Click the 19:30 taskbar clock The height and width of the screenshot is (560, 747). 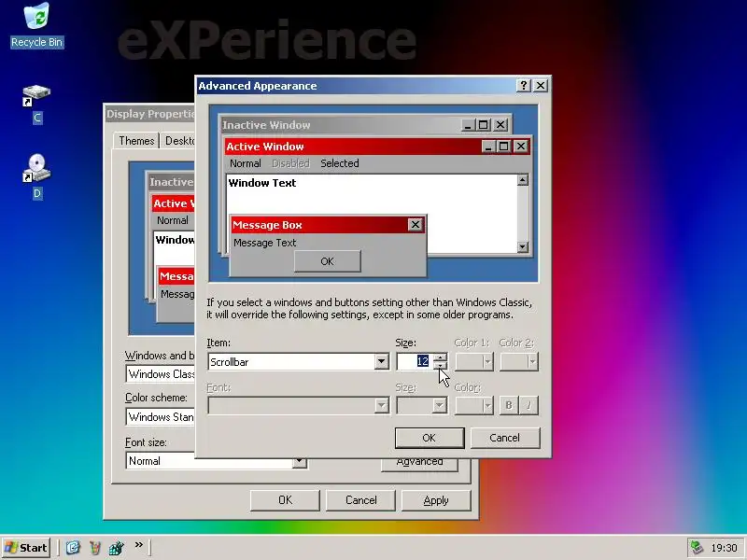pyautogui.click(x=724, y=548)
